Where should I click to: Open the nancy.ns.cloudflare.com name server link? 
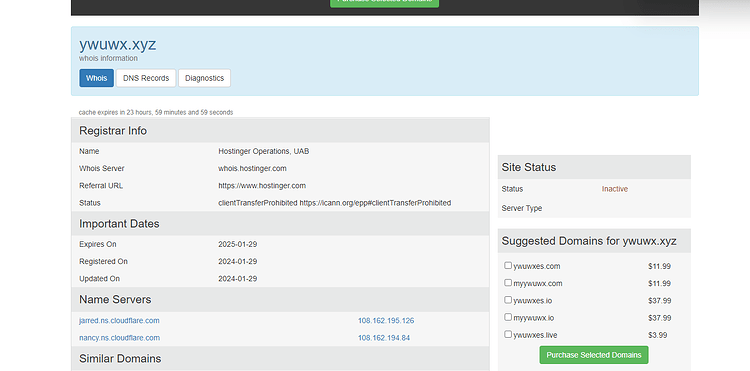click(x=119, y=338)
